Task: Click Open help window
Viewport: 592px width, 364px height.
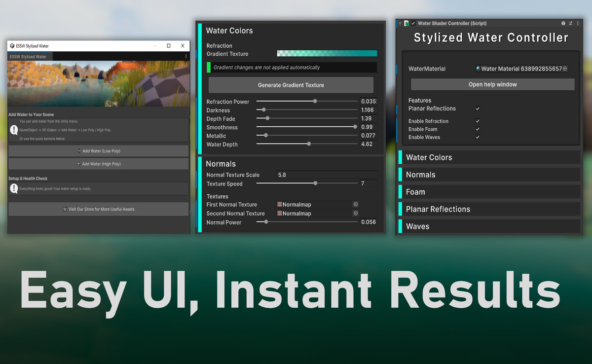Action: click(x=492, y=84)
